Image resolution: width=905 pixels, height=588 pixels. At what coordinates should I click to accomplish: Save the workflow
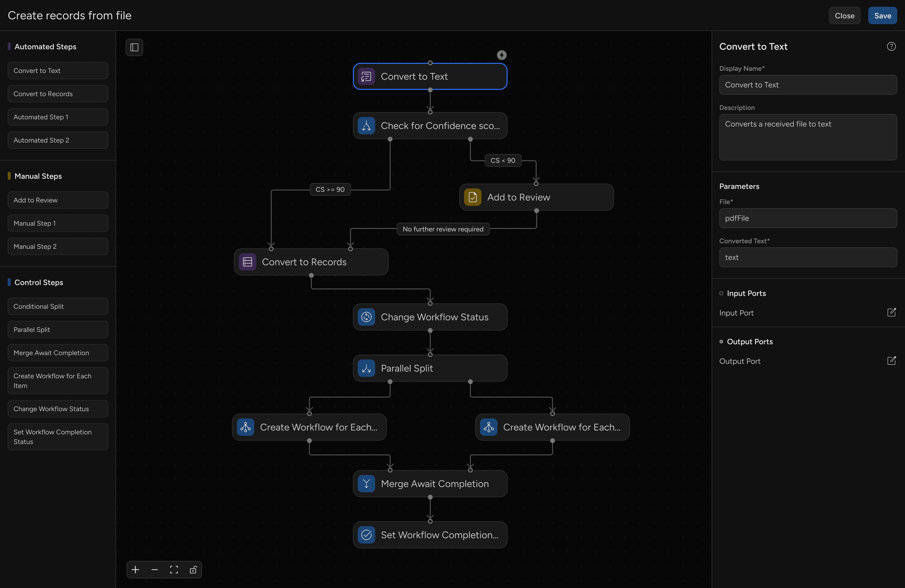coord(882,16)
